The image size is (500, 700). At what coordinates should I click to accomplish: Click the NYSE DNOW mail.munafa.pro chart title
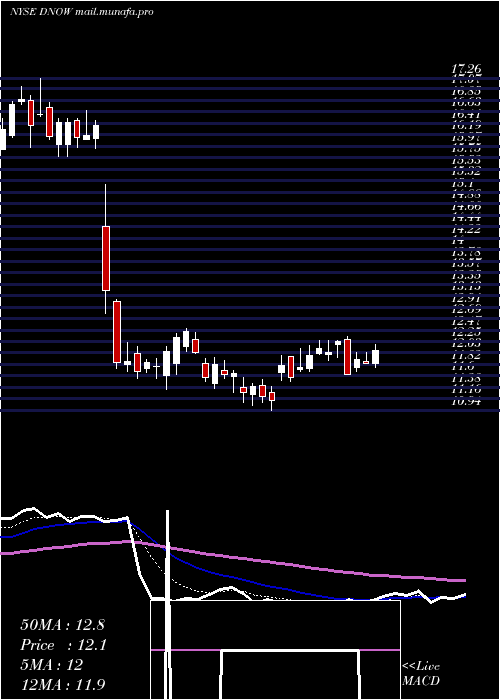[82, 12]
